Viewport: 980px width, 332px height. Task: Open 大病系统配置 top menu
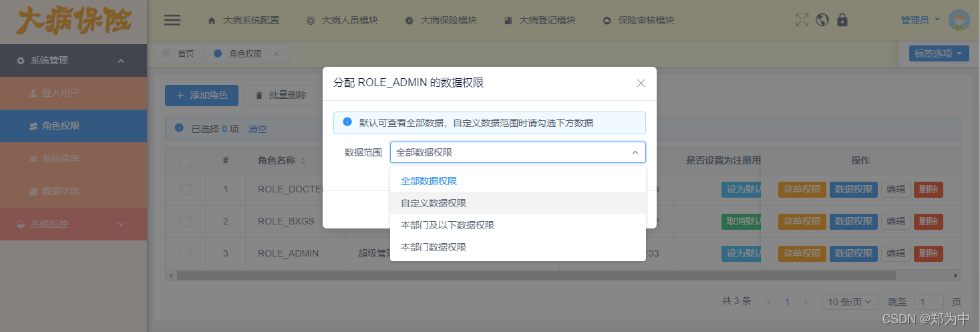tap(243, 20)
